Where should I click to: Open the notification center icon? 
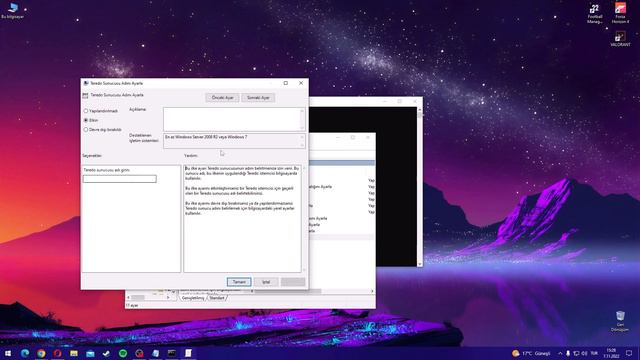click(x=629, y=353)
